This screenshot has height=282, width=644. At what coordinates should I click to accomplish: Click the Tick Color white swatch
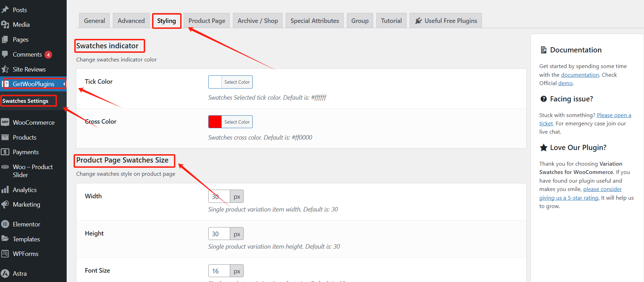(x=215, y=82)
